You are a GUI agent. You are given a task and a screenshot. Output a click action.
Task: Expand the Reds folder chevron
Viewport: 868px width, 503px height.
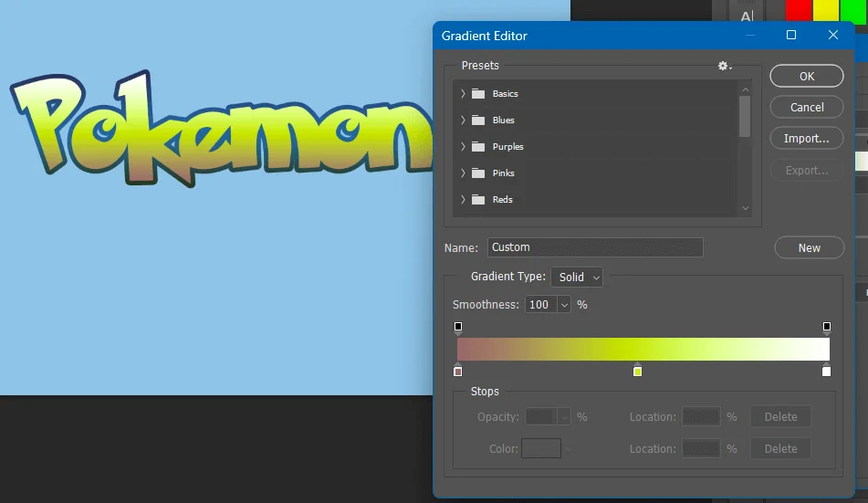[x=463, y=199]
